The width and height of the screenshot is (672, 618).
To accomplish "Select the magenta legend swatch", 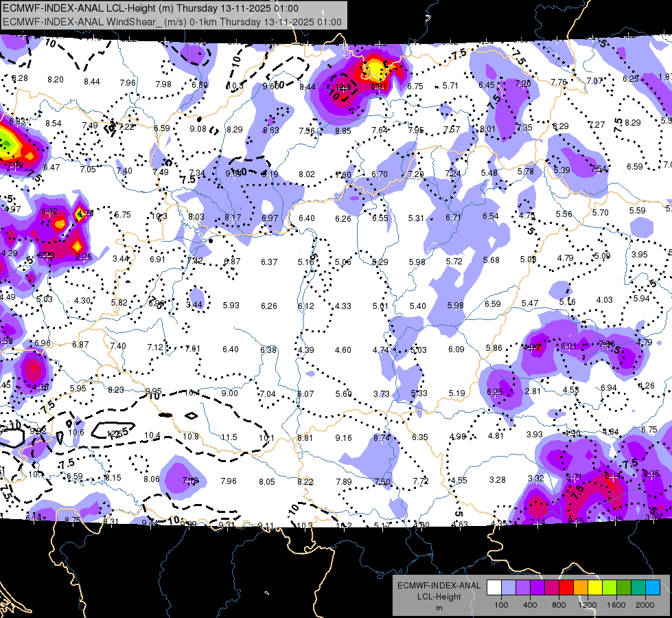I will click(552, 587).
